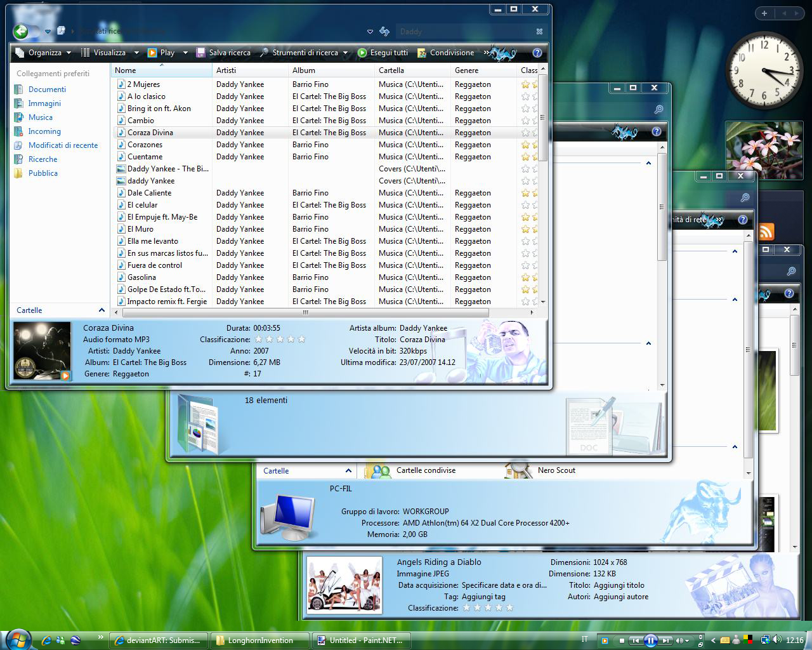
Task: Click Aggiungi titolo for the JPEG image
Action: point(619,585)
